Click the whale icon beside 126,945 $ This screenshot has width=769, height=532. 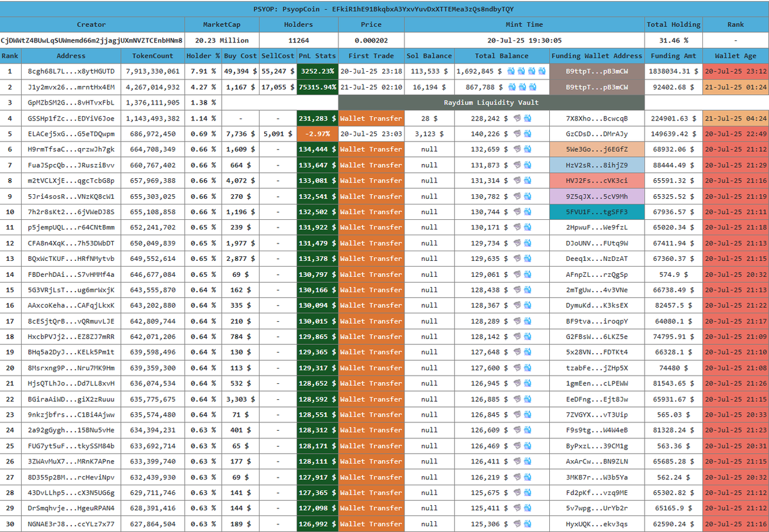coord(527,383)
